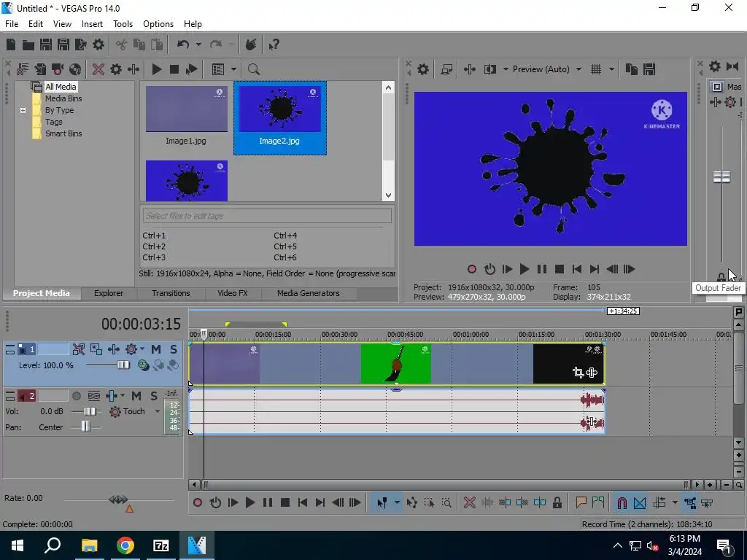
Task: Enable snapping magnet icon
Action: point(622,503)
